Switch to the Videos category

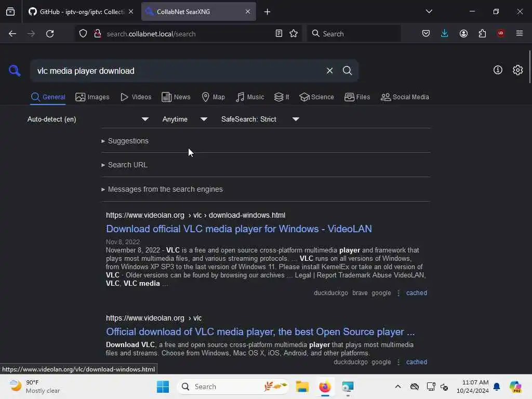pyautogui.click(x=136, y=97)
